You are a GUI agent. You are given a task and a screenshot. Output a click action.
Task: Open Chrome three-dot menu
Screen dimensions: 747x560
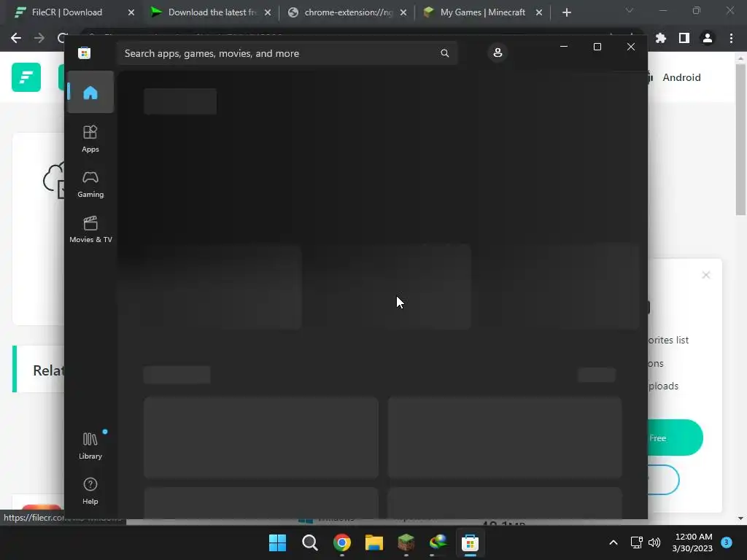click(731, 38)
